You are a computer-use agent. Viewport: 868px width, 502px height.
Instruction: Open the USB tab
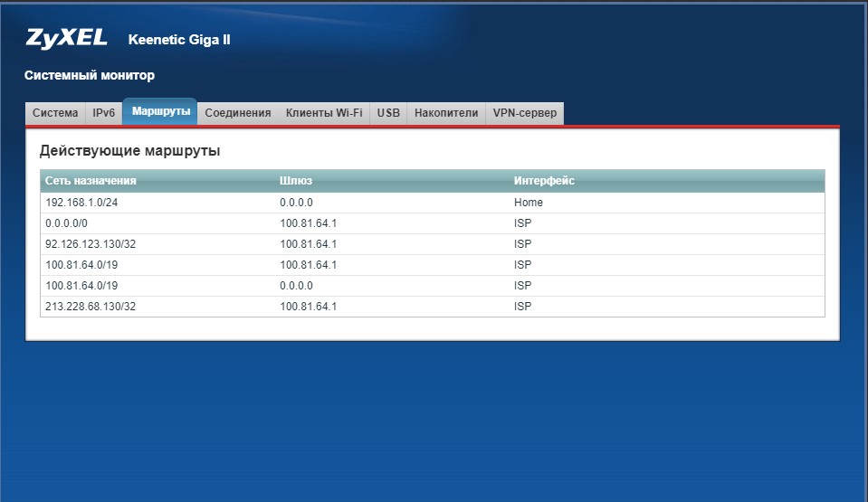(388, 113)
